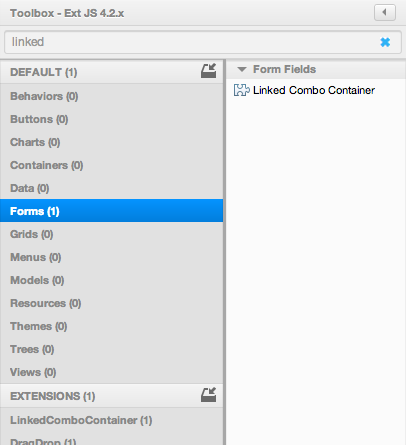
Task: Select the Buttons (0) category
Action: 111,119
